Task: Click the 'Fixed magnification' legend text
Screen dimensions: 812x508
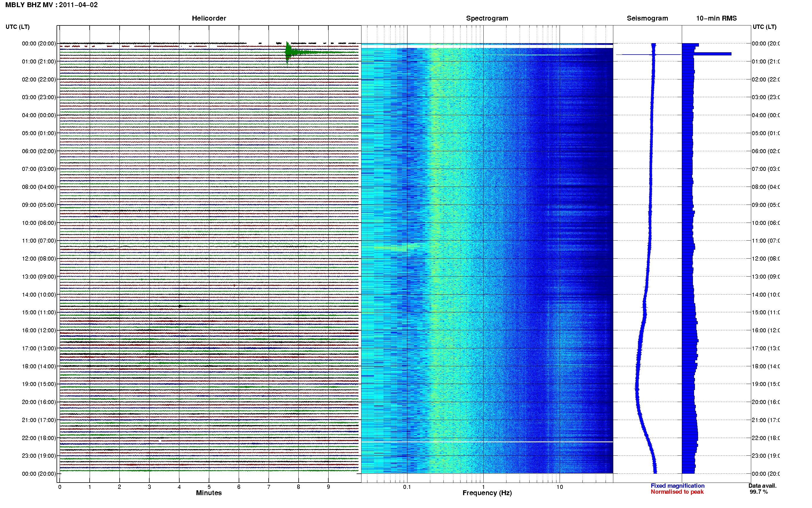Action: click(678, 486)
